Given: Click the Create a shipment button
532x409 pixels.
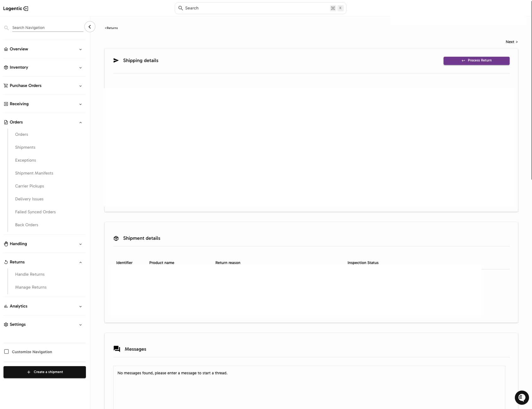Looking at the screenshot, I should 45,372.
